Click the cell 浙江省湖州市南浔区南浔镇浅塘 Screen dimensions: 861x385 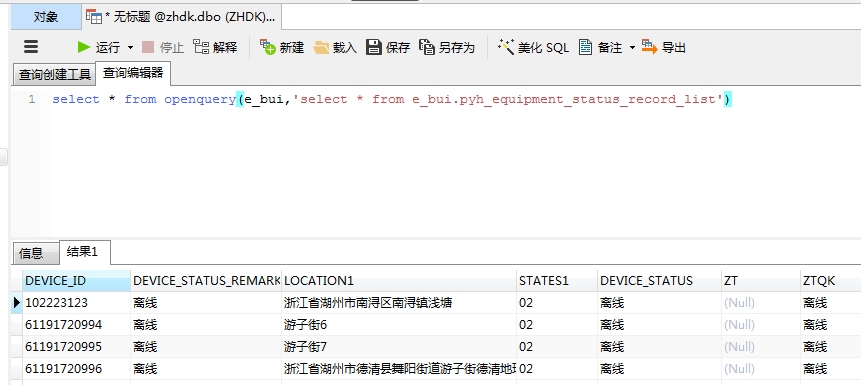click(x=399, y=303)
